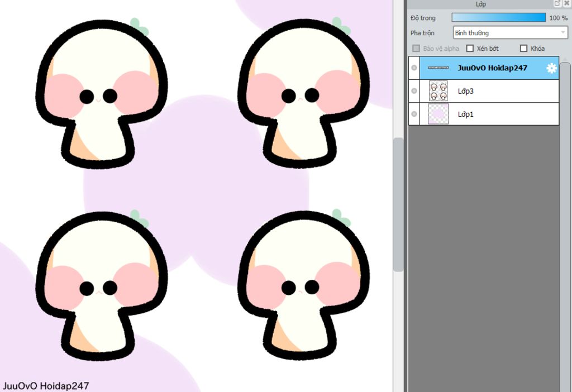Select the layer named Lớp1
572x392 pixels.
coord(465,114)
